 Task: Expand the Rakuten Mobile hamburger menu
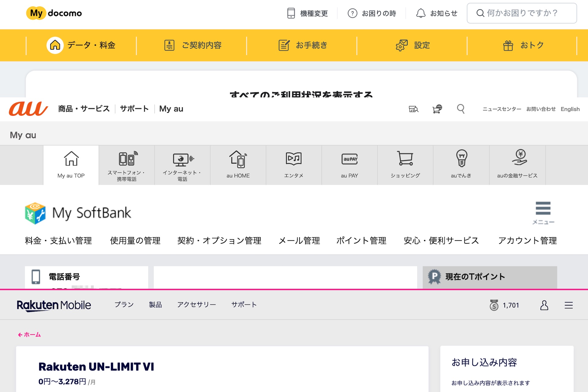tap(569, 305)
